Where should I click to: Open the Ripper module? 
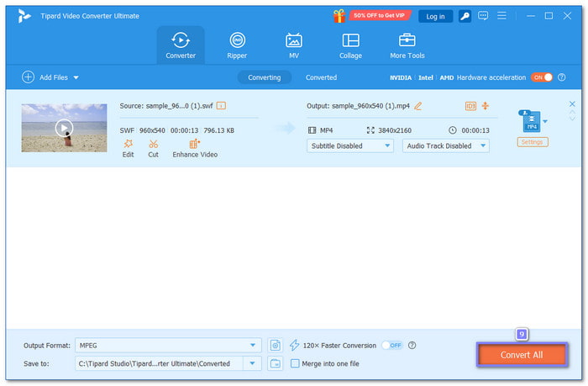click(237, 45)
